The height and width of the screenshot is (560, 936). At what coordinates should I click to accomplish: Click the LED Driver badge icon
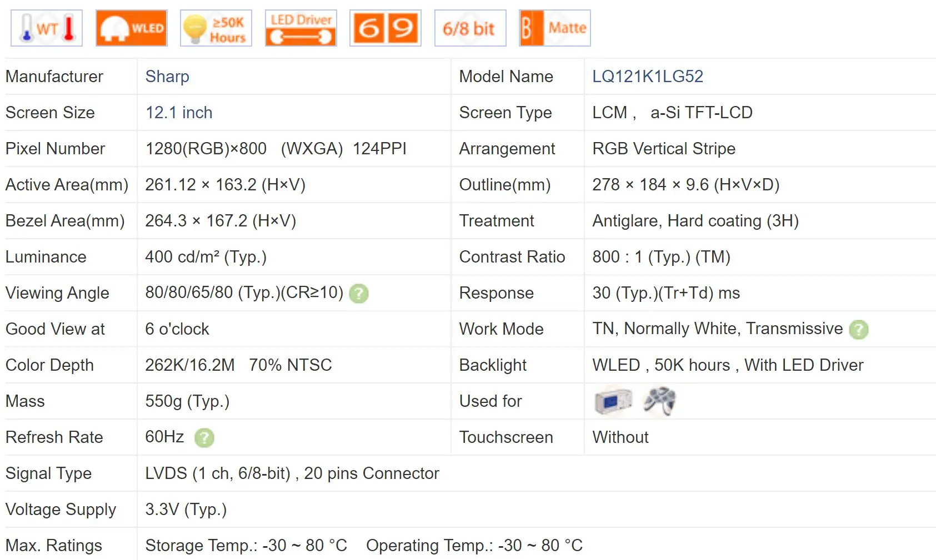pos(301,28)
